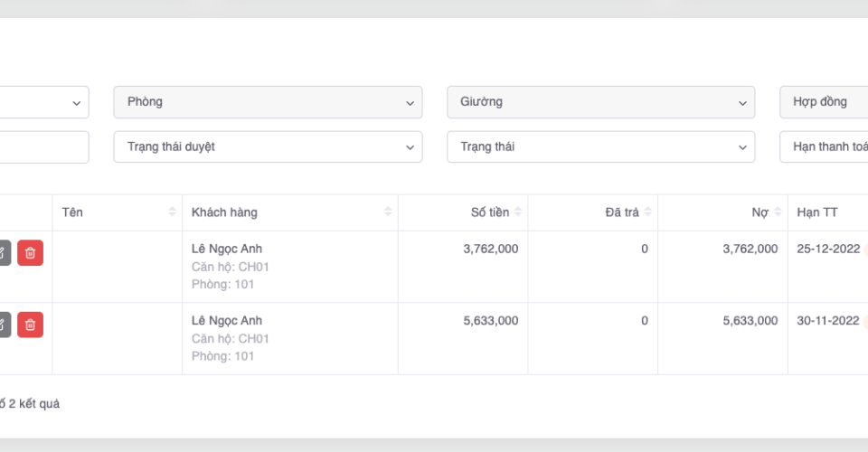Screen dimensions: 868x452
Task: Click the gray edit icon in the second row
Action: click(4, 325)
